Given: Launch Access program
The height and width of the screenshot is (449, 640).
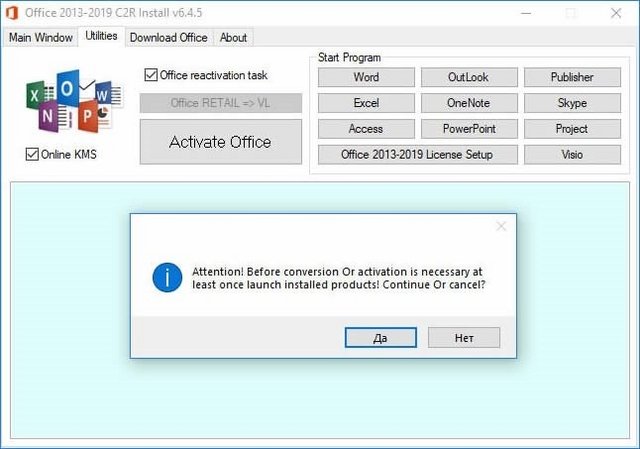Looking at the screenshot, I should [x=366, y=129].
